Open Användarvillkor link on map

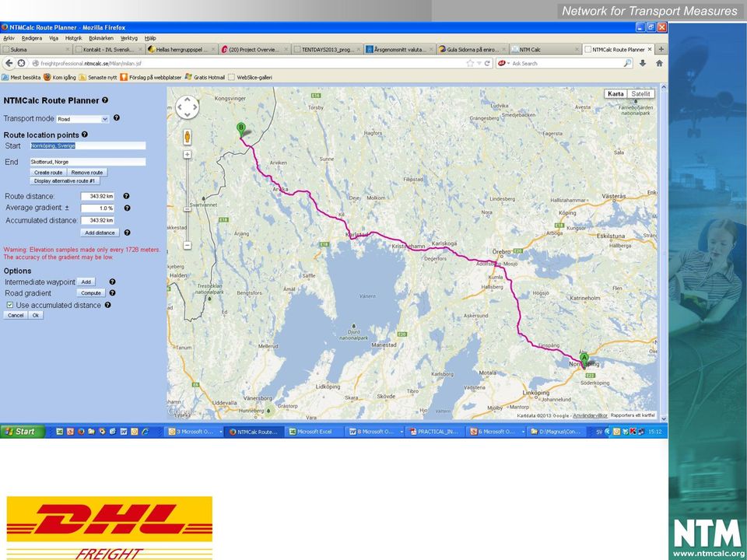[590, 415]
